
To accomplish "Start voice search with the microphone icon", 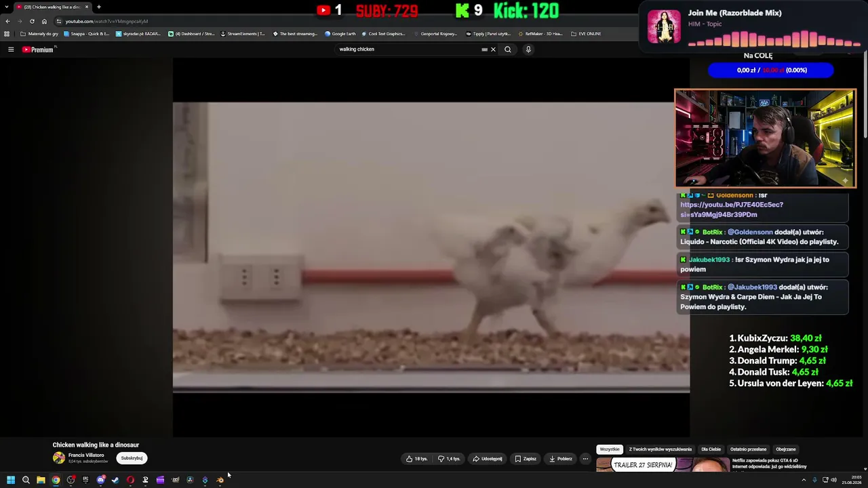I will pos(528,49).
